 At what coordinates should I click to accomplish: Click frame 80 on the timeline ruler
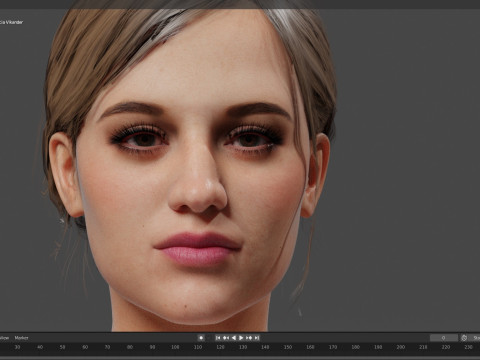(x=130, y=347)
